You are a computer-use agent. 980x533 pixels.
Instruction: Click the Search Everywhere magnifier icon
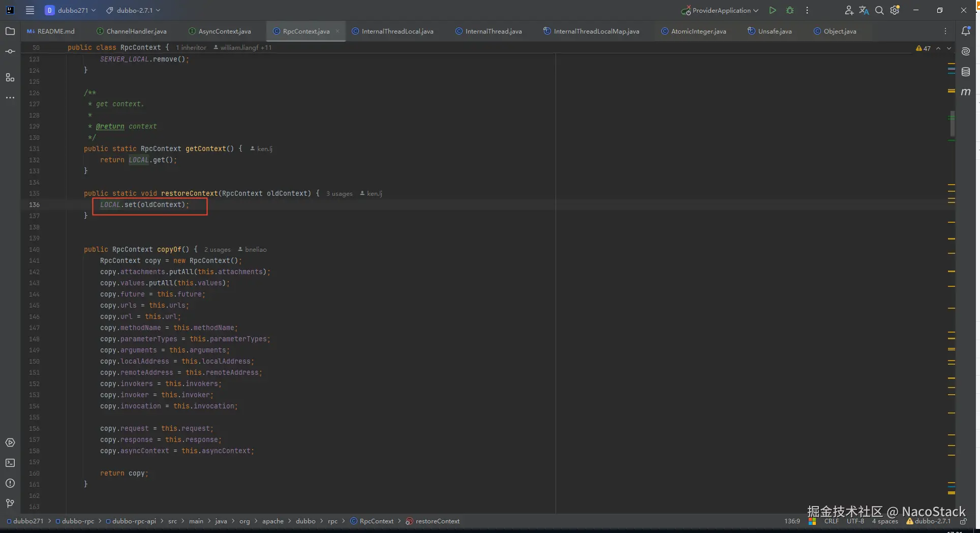879,10
